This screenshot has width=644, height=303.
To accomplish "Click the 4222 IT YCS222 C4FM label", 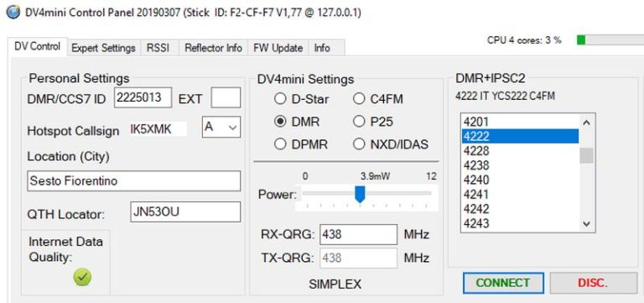I will click(x=505, y=97).
